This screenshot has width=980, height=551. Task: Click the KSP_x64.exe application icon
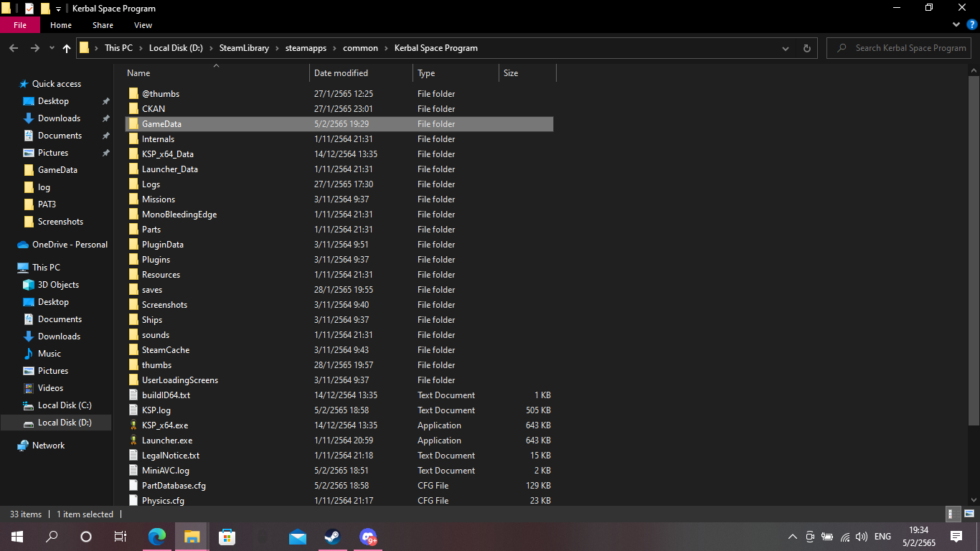point(133,425)
